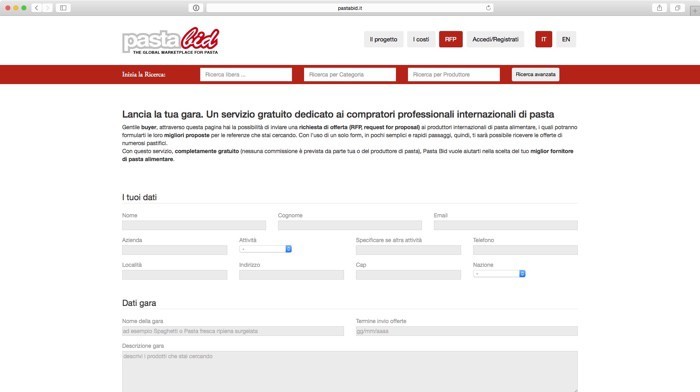Open the Ricerca per Categoria field
The height and width of the screenshot is (392, 700).
350,75
